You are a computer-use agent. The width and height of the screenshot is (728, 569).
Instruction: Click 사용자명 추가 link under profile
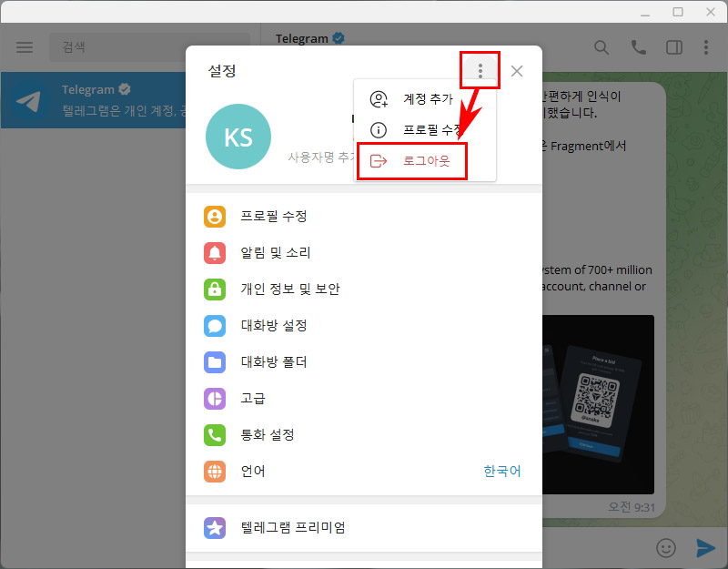320,157
